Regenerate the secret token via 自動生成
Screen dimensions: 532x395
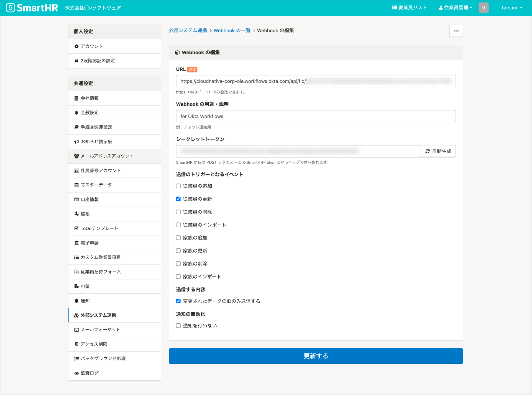click(438, 151)
